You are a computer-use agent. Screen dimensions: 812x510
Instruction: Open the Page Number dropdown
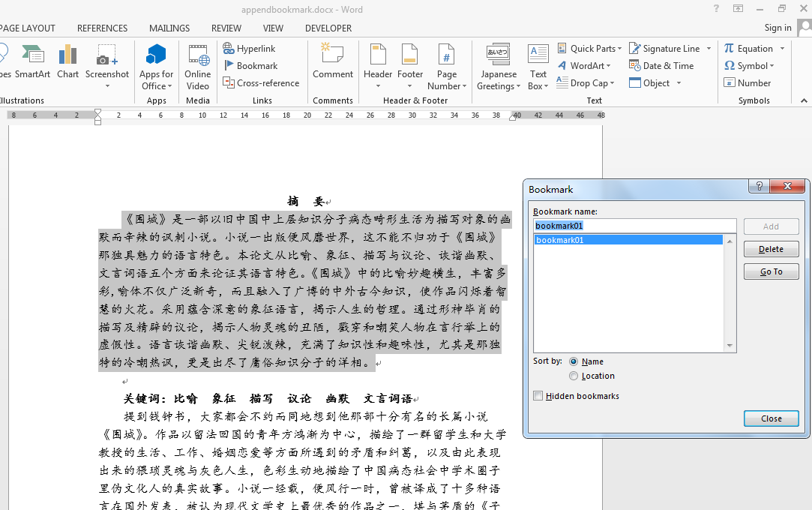click(x=446, y=67)
